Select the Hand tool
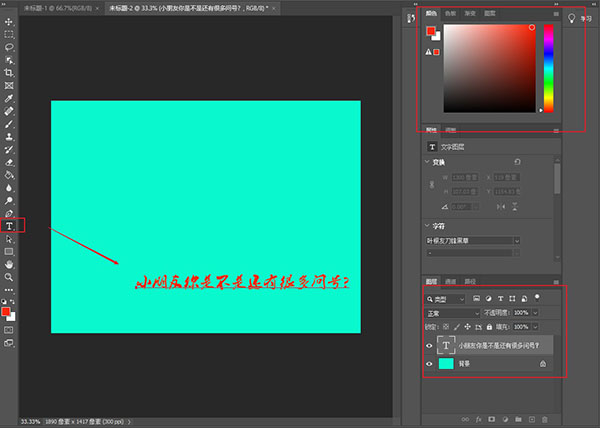The image size is (600, 428). 9,264
